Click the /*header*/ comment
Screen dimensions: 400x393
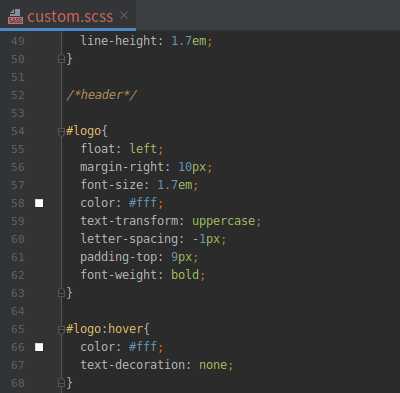pyautogui.click(x=101, y=95)
